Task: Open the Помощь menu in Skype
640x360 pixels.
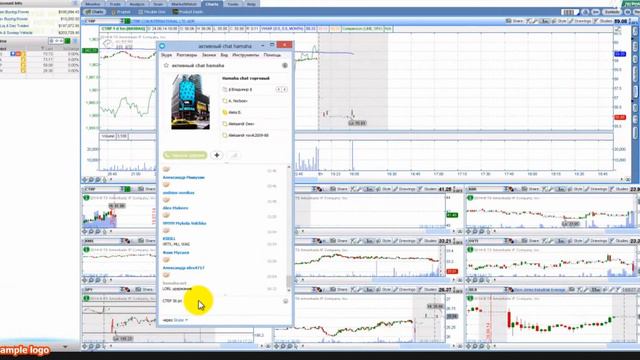Action: click(272, 55)
